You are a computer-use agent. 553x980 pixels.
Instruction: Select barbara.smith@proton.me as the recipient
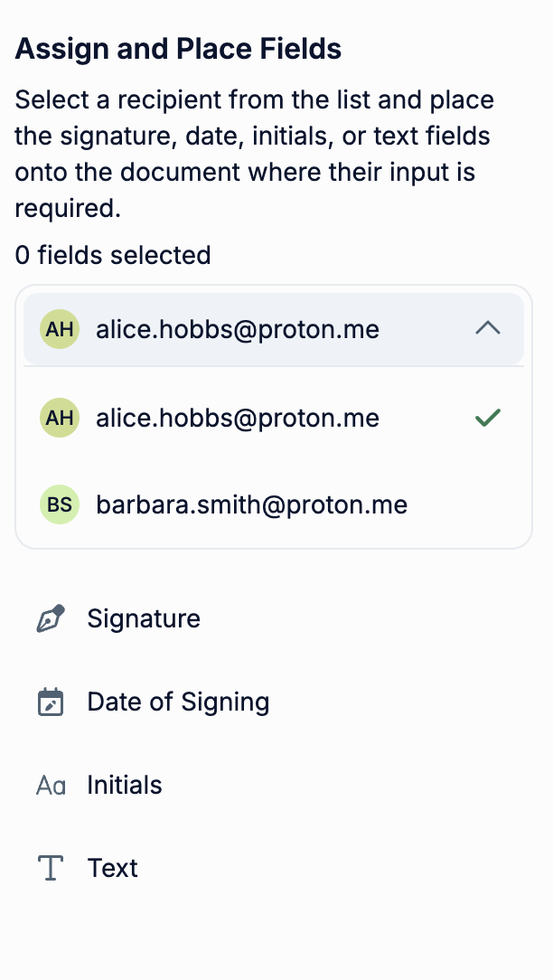252,504
